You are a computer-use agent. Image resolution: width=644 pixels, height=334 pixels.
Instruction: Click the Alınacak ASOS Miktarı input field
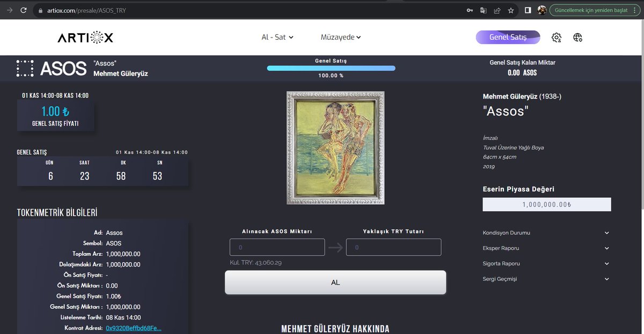pos(277,247)
